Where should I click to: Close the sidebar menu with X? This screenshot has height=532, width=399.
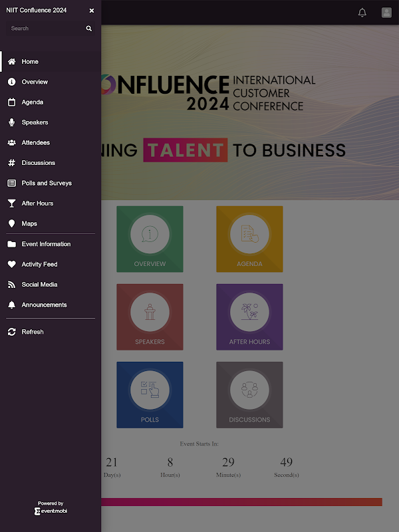click(x=92, y=11)
